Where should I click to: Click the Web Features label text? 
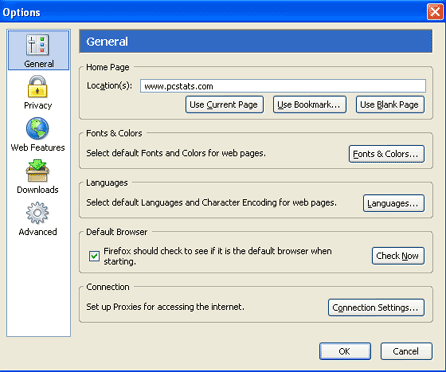point(38,147)
